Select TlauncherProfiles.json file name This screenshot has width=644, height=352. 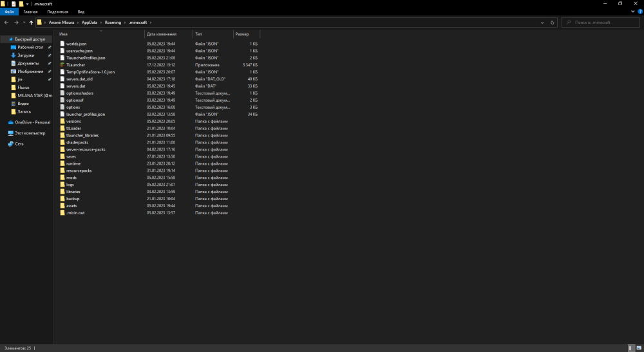(86, 58)
